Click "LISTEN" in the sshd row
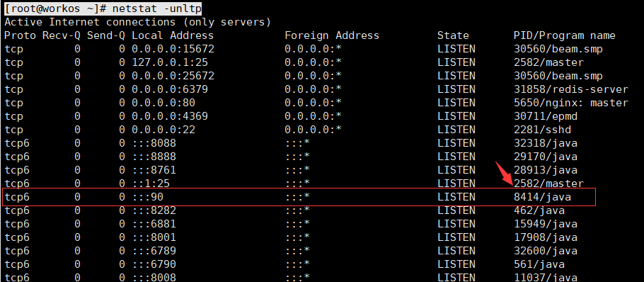 [456, 130]
